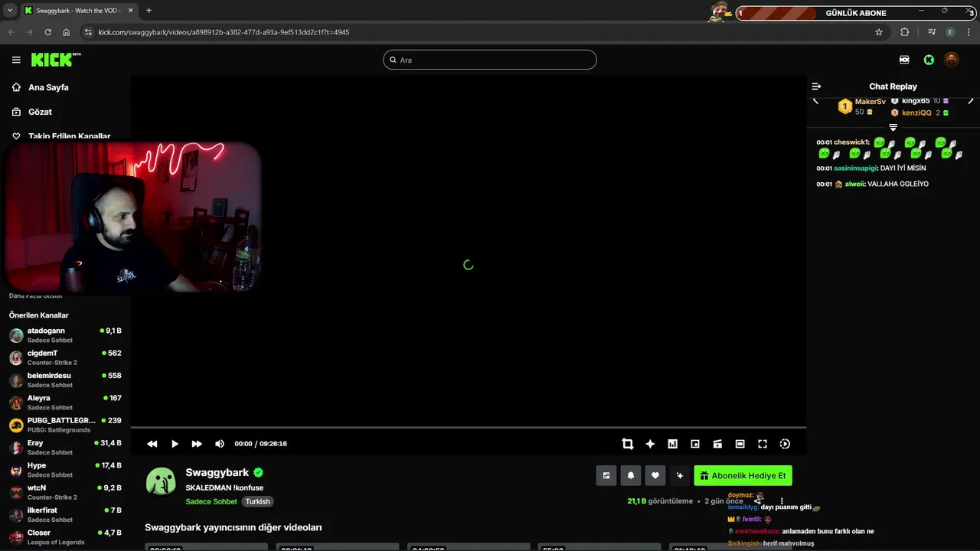Open playback speed settings icon
This screenshot has width=980, height=551.
point(785,444)
